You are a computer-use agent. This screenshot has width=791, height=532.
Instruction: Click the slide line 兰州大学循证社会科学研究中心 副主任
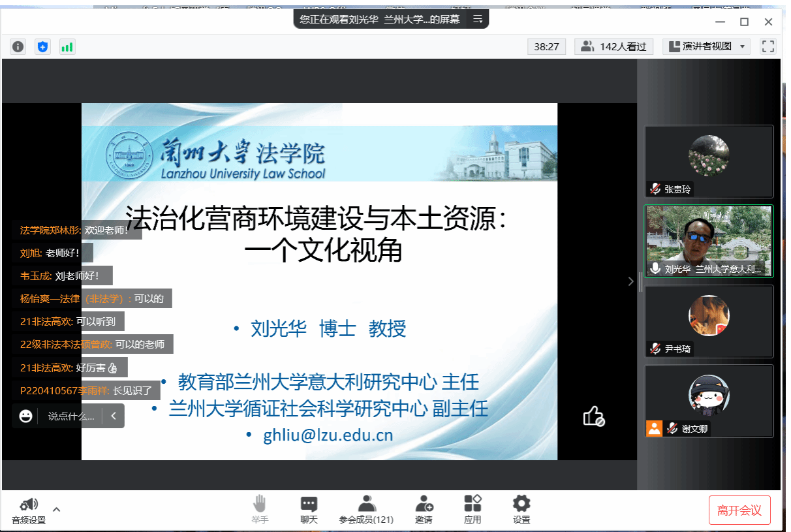(x=328, y=409)
